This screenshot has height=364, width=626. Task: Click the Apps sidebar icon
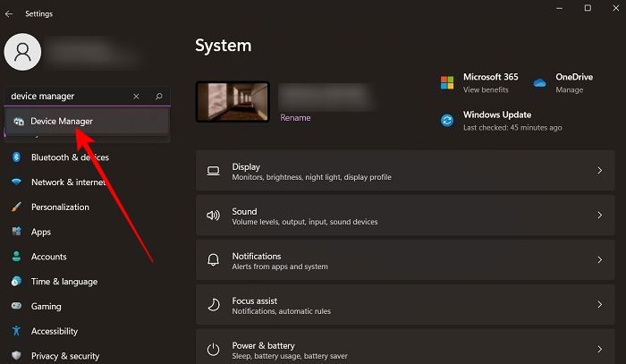coord(16,232)
